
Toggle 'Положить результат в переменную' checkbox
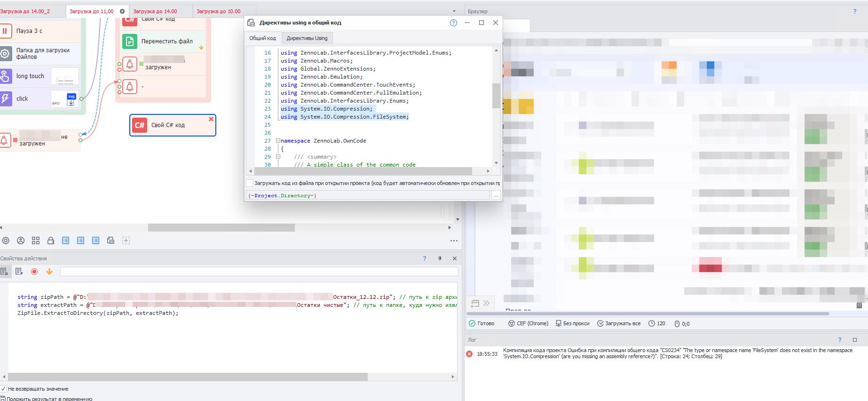click(3, 399)
